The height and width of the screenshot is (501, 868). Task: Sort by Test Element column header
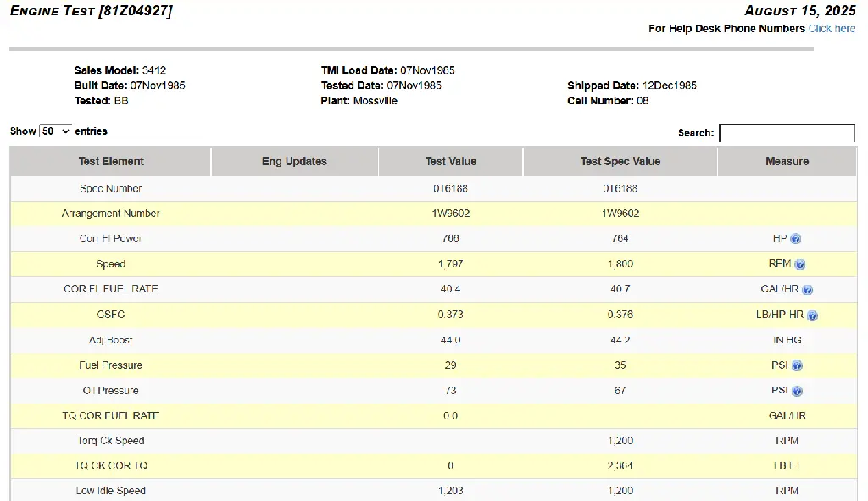[x=111, y=161]
